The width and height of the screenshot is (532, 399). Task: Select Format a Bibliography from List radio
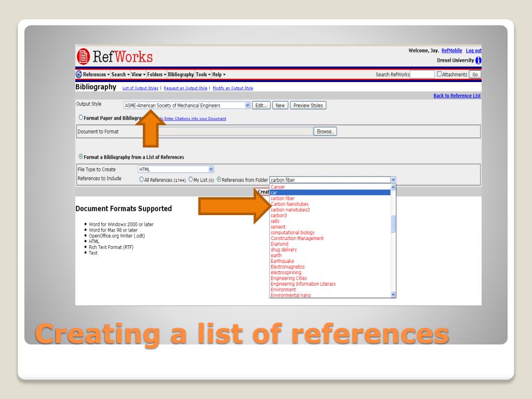81,156
